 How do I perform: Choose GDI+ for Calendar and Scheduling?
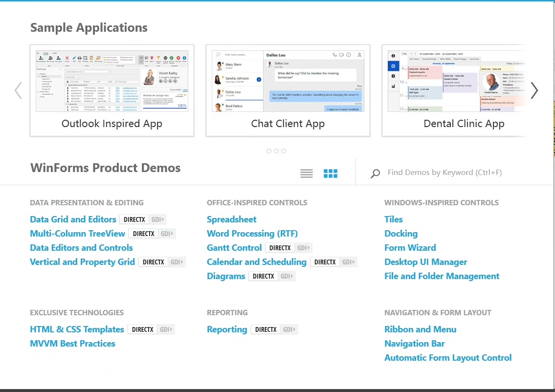click(348, 262)
